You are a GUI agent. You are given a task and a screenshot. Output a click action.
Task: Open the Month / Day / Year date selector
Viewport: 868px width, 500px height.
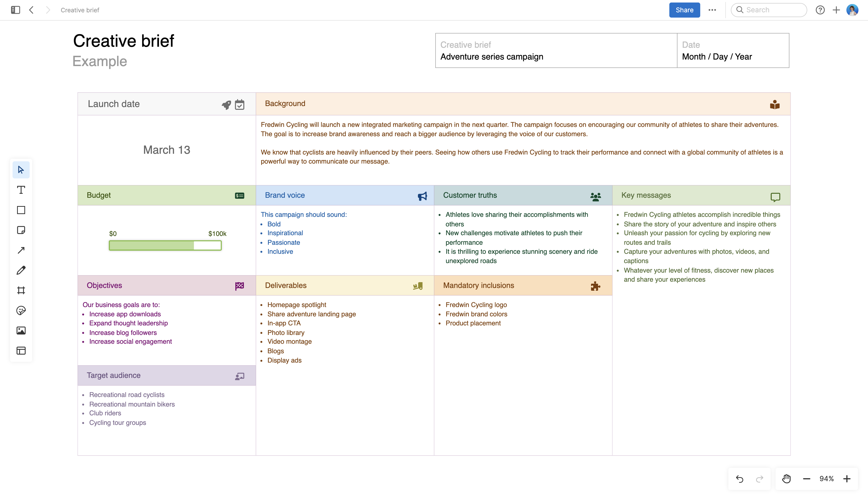click(717, 57)
